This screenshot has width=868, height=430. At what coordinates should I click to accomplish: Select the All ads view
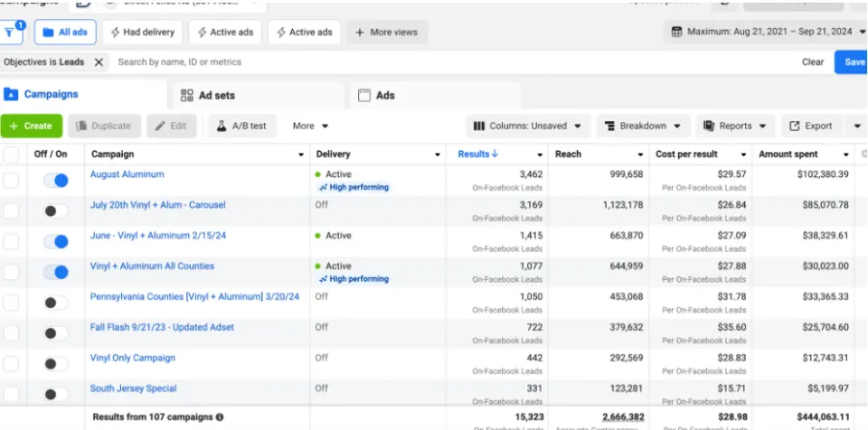(65, 33)
